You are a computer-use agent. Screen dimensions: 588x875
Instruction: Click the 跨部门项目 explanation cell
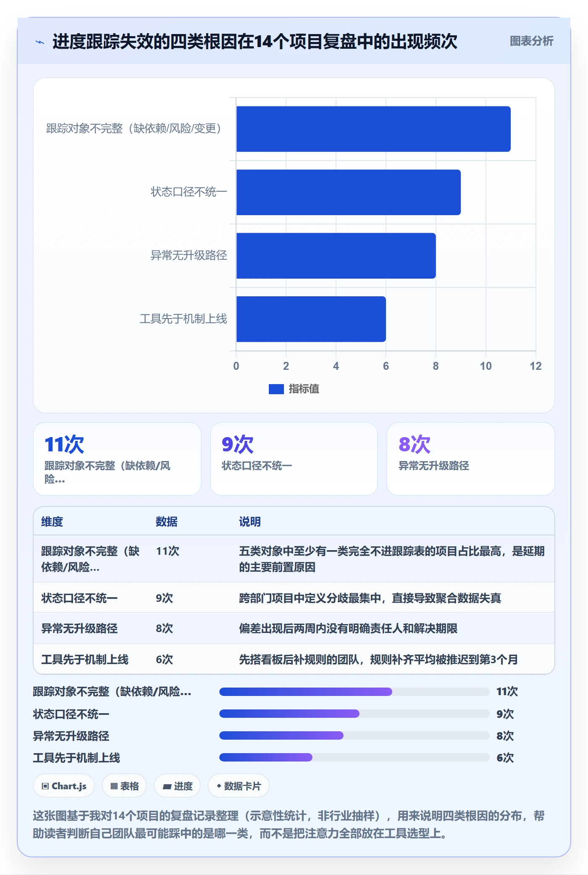click(370, 598)
